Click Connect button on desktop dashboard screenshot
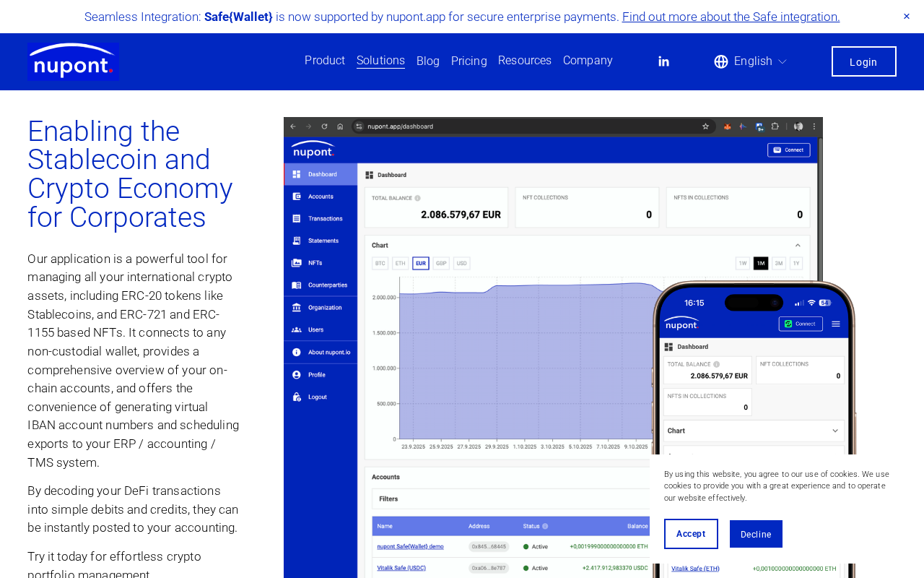The width and height of the screenshot is (924, 578). (x=788, y=150)
